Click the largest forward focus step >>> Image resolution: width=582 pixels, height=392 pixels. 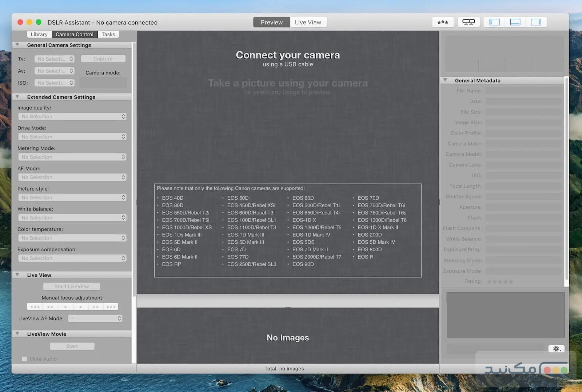111,307
